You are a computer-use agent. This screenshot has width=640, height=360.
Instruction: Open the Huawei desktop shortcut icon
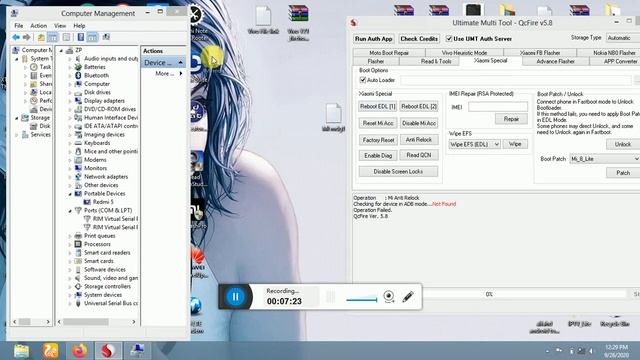pos(198,258)
